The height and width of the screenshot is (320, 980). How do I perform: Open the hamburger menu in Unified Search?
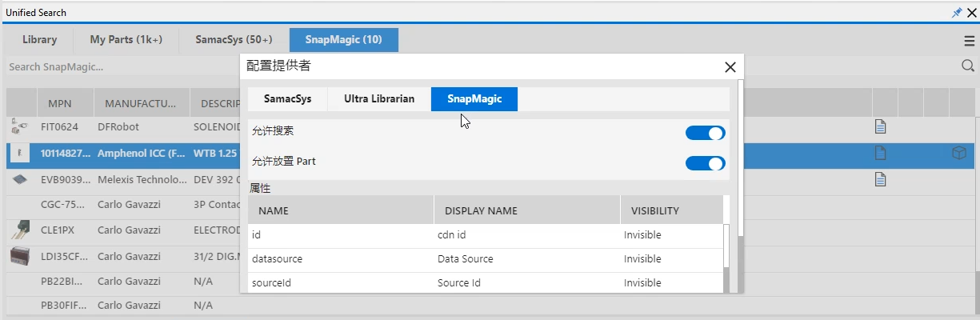click(969, 41)
